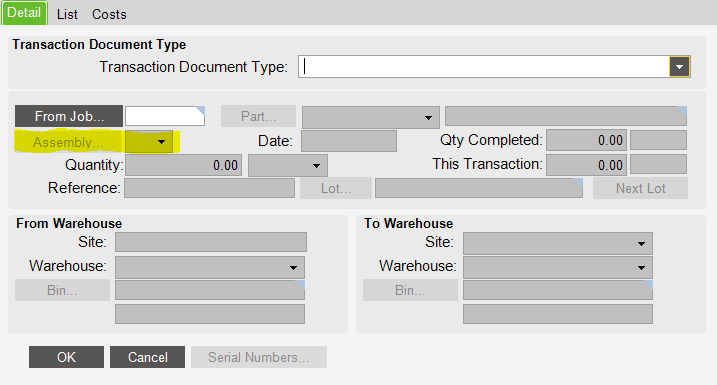717x385 pixels.
Task: Expand the Assembly dropdown arrow
Action: [x=149, y=142]
